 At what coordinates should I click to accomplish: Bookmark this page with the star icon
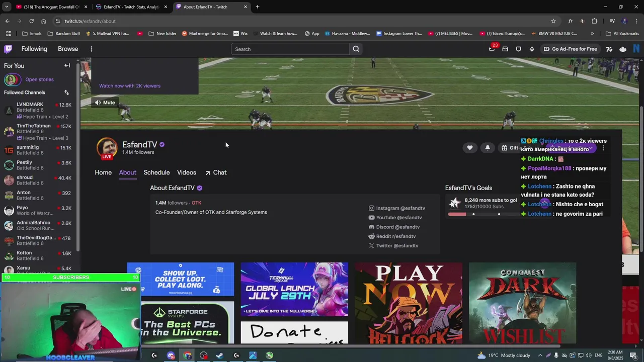tap(553, 21)
